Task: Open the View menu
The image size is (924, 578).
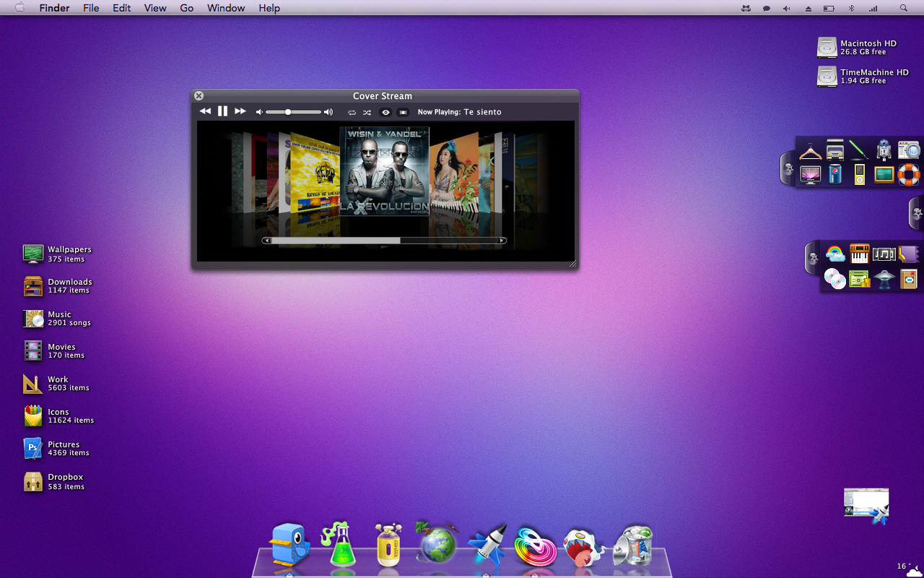Action: [x=155, y=8]
